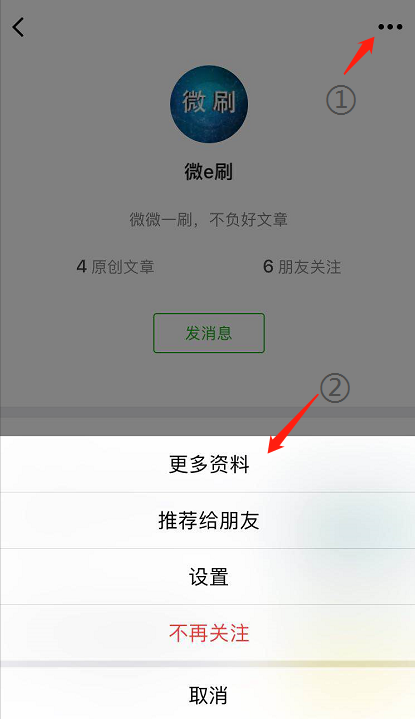This screenshot has height=719, width=415.
Task: Click the number 6 beside 朋友关注
Action: coord(268,266)
